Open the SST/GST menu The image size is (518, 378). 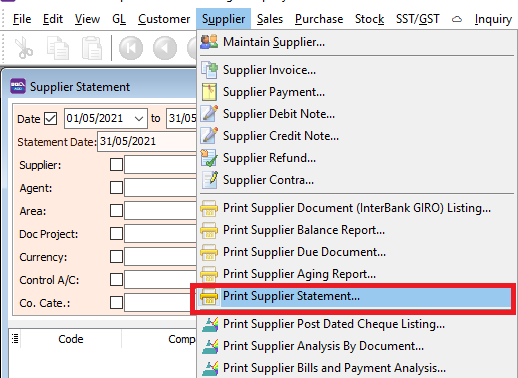pyautogui.click(x=418, y=19)
